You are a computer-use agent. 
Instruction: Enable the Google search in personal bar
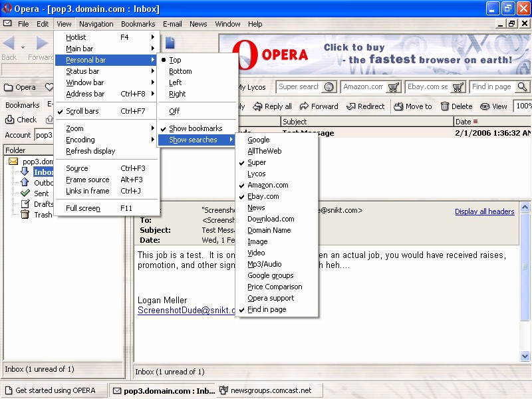(x=259, y=140)
